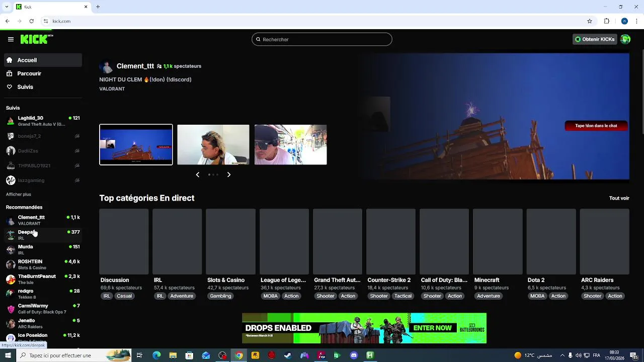Image resolution: width=644 pixels, height=362 pixels.
Task: Open VALORANT category link under stream title
Action: tap(112, 88)
